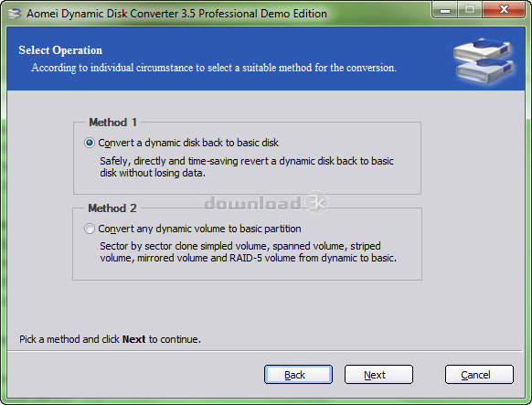Screen dimensions: 532x405
Task: Maximize the converter window
Action: coord(470,10)
